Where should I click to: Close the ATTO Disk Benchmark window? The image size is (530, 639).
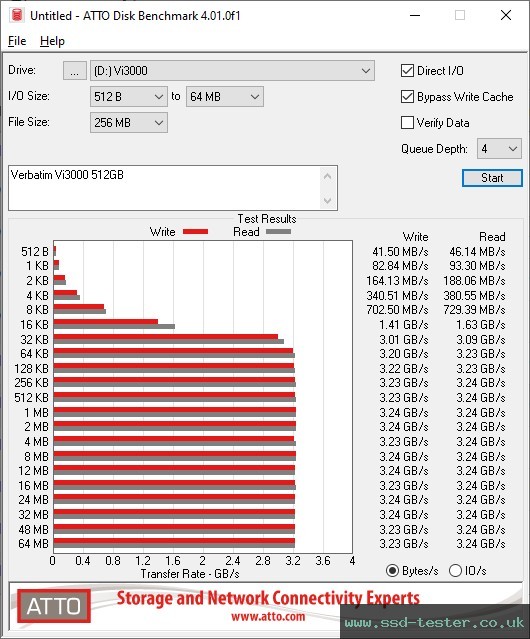click(x=506, y=15)
